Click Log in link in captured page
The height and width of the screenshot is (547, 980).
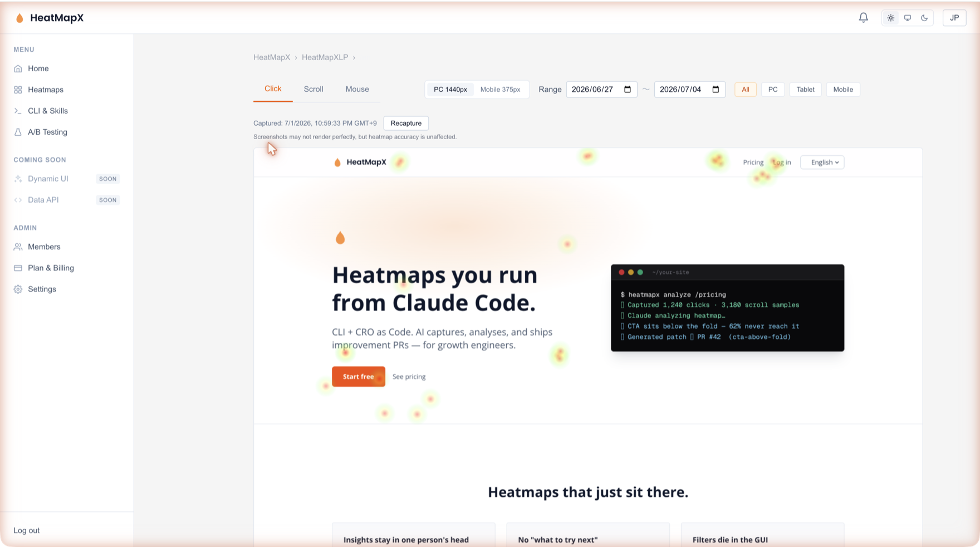(782, 162)
